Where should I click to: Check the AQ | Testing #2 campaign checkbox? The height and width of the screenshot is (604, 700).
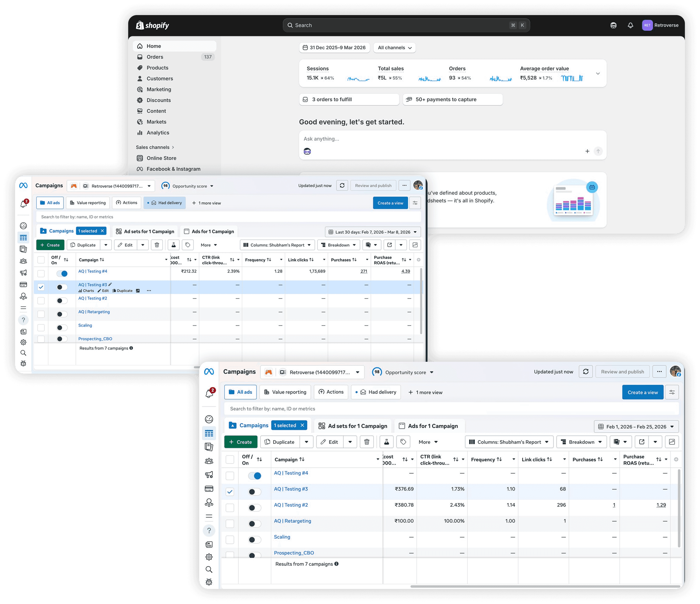230,508
